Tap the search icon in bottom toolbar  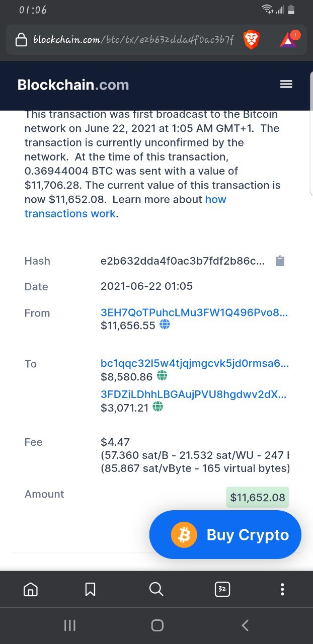(156, 589)
